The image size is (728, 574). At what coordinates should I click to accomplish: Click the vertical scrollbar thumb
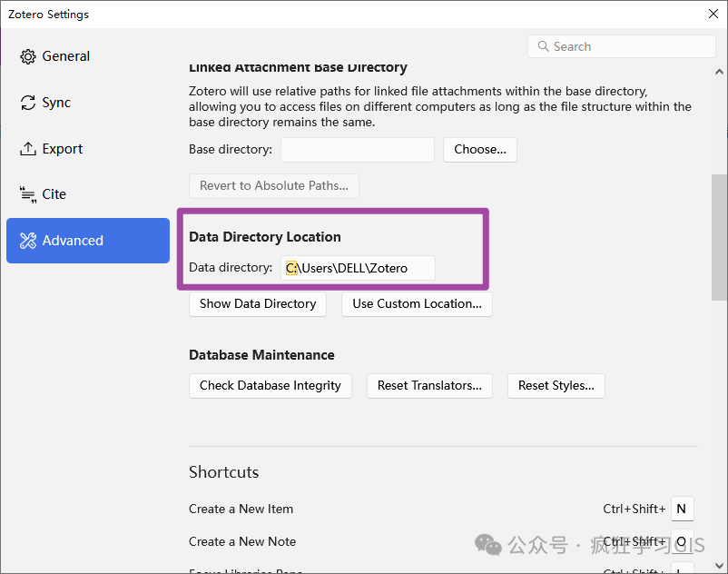[x=719, y=237]
